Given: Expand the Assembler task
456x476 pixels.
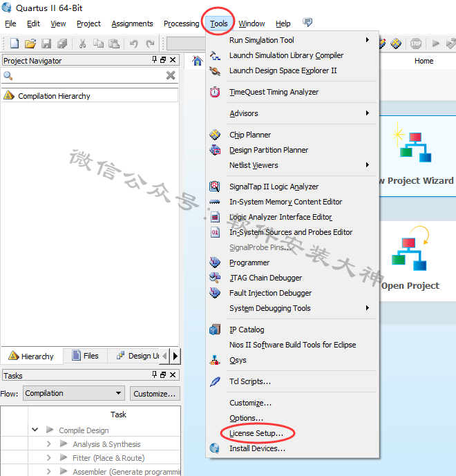Looking at the screenshot, I should (49, 471).
